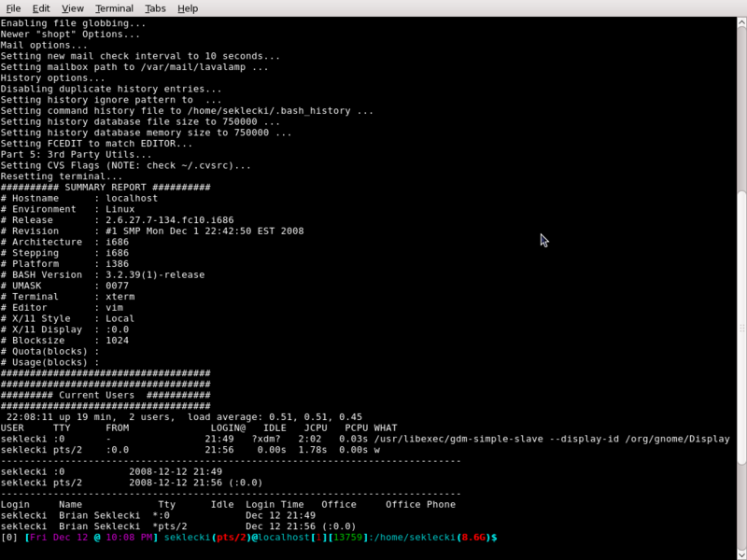Click the Brian Seklecki *pts/2 row
Screen dimensions: 747x560
[178, 526]
